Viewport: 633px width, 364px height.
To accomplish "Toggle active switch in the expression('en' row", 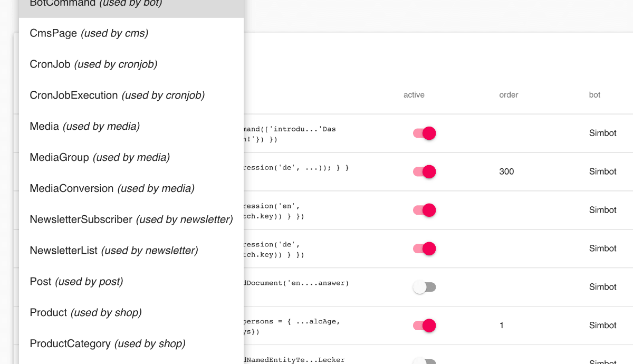I will [425, 210].
